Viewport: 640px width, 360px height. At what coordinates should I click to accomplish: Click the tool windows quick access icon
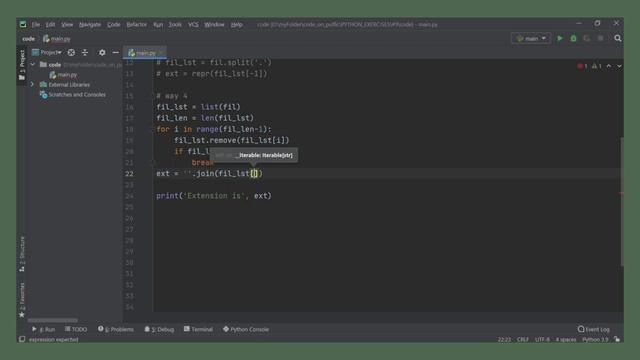pyautogui.click(x=22, y=339)
